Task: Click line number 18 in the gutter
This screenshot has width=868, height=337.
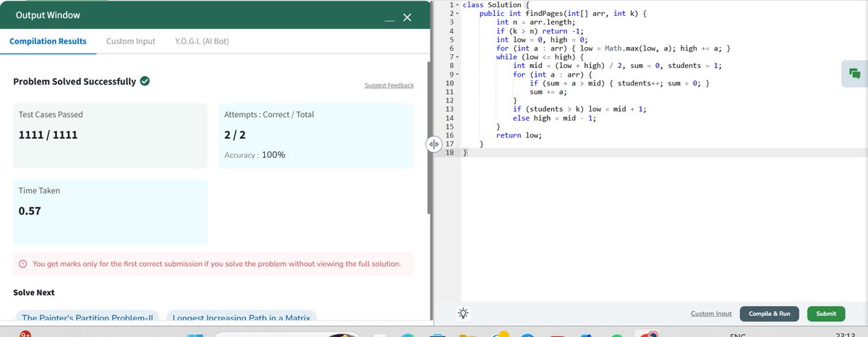Action: pyautogui.click(x=449, y=152)
